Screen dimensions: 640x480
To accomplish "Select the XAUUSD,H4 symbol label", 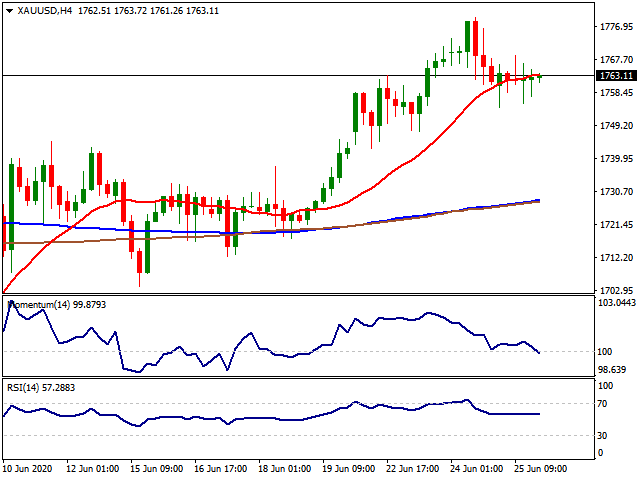I will [45, 11].
